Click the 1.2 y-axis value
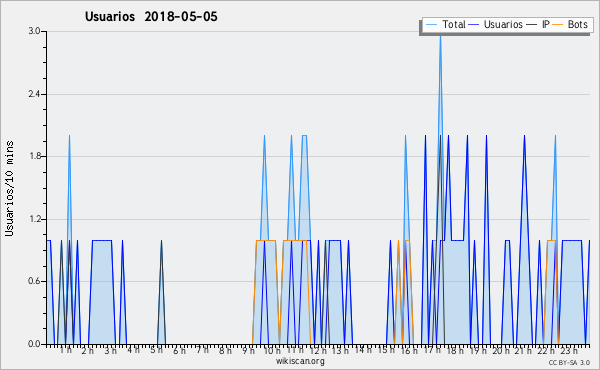This screenshot has width=600, height=370. [x=34, y=219]
